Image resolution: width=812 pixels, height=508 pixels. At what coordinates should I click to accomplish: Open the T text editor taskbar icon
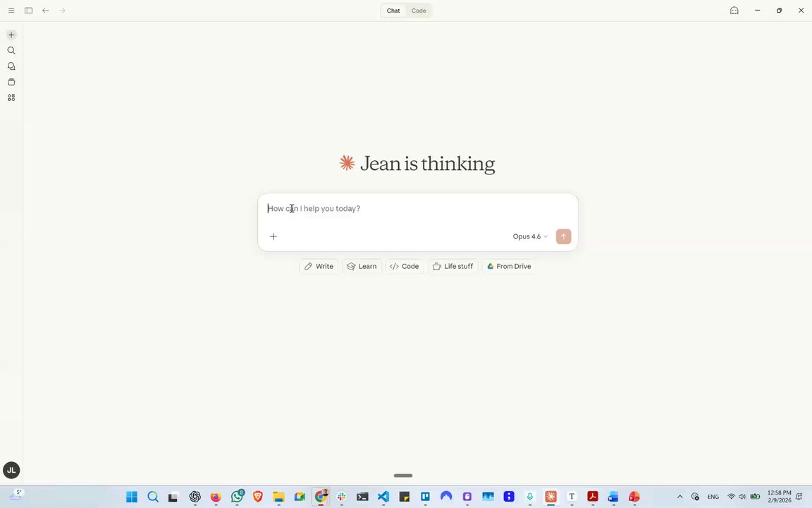click(x=572, y=497)
